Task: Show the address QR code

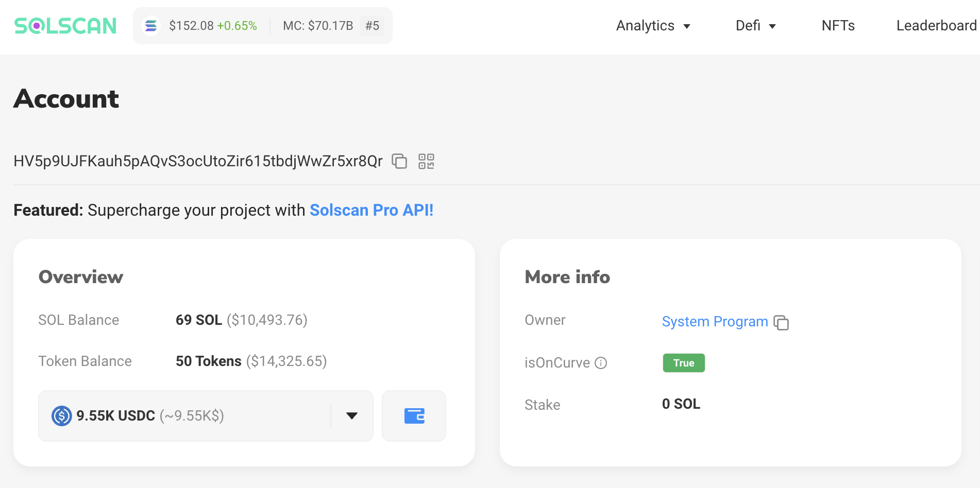Action: point(426,161)
